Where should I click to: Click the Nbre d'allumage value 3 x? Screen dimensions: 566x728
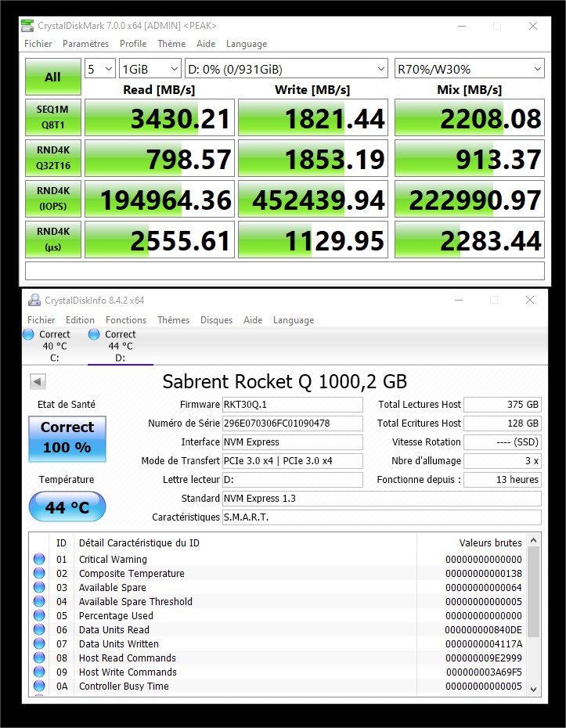[x=503, y=460]
